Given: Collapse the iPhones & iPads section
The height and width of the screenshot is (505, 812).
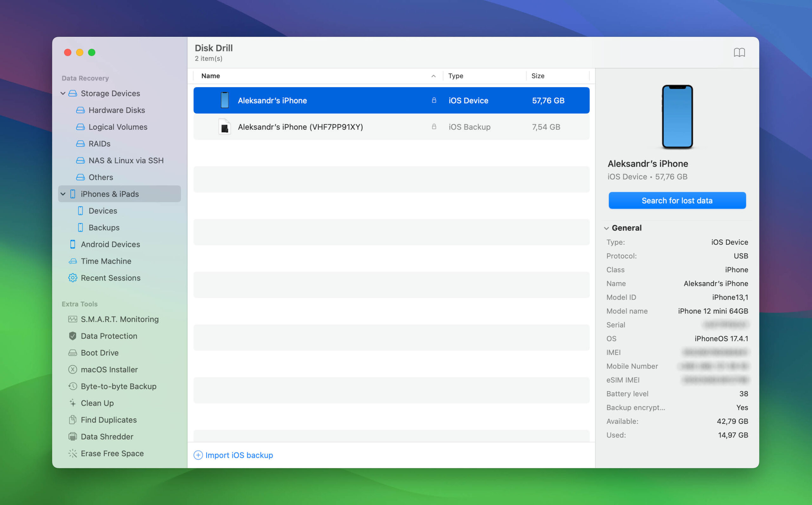Looking at the screenshot, I should point(63,194).
